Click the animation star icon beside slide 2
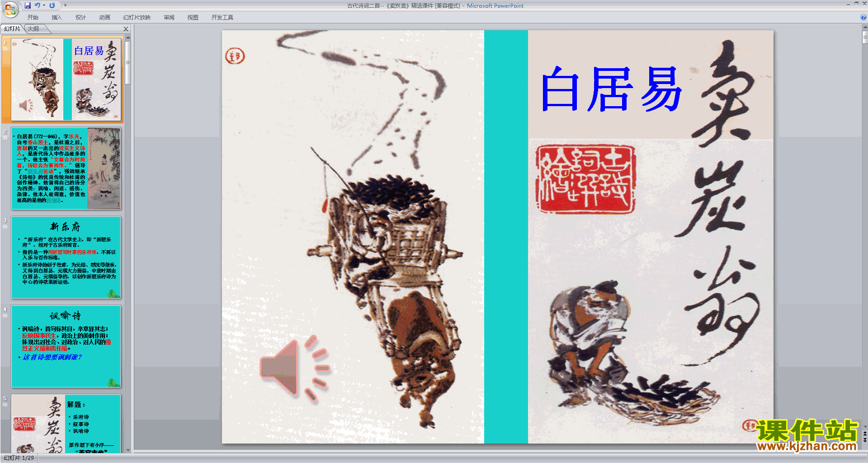This screenshot has height=463, width=868. [5, 137]
